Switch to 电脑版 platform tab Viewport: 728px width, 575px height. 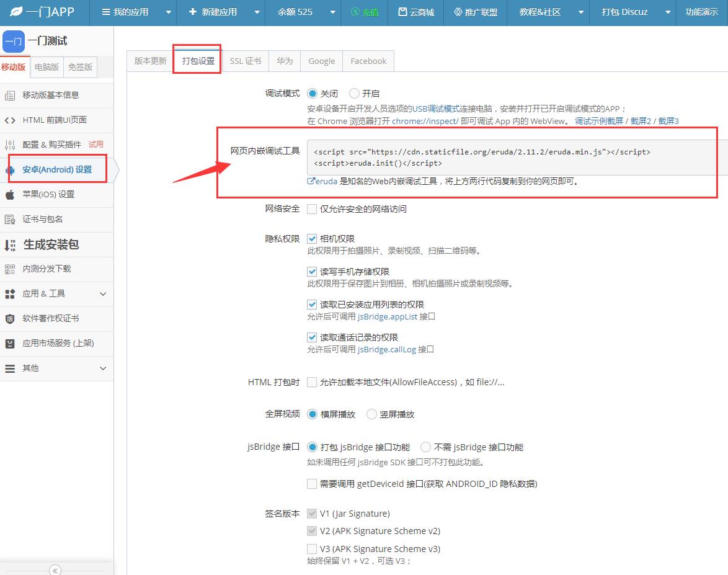click(47, 68)
